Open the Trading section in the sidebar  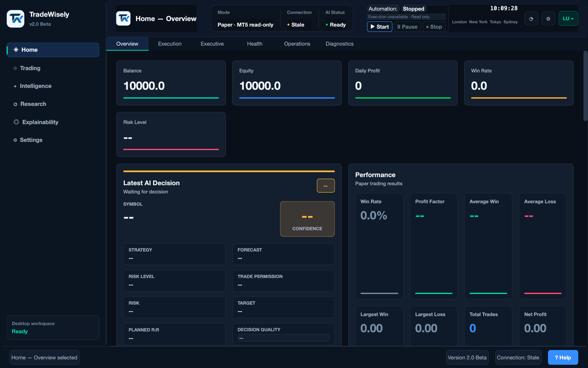53,68
